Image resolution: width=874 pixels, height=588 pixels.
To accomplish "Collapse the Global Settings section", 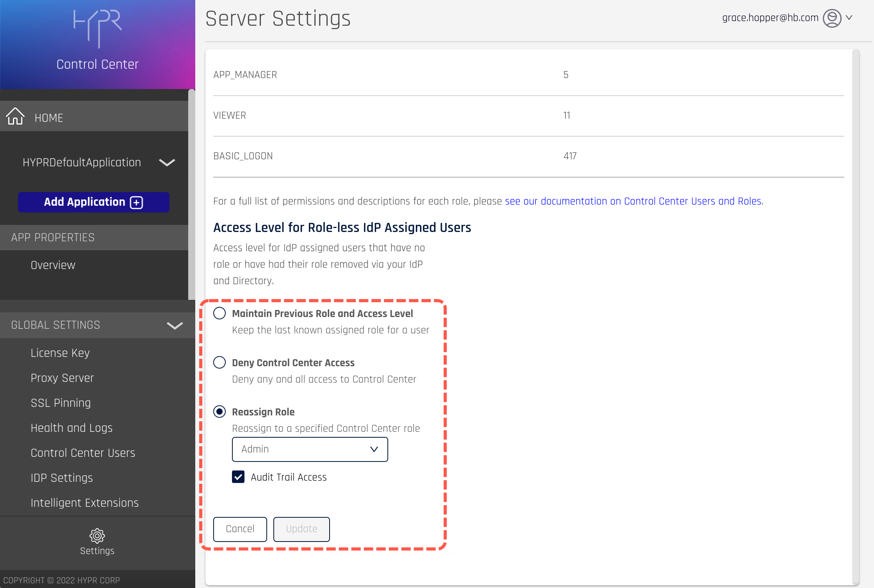I will pyautogui.click(x=175, y=325).
